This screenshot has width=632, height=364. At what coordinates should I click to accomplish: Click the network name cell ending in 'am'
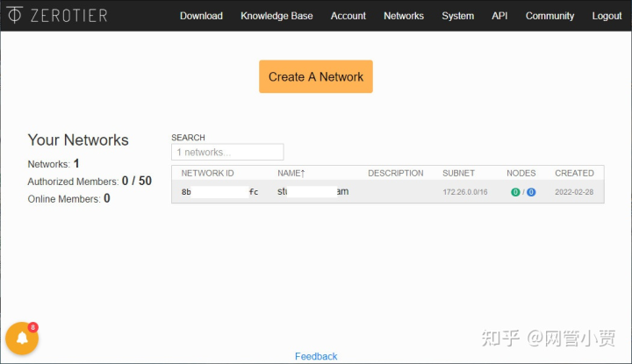coord(312,192)
